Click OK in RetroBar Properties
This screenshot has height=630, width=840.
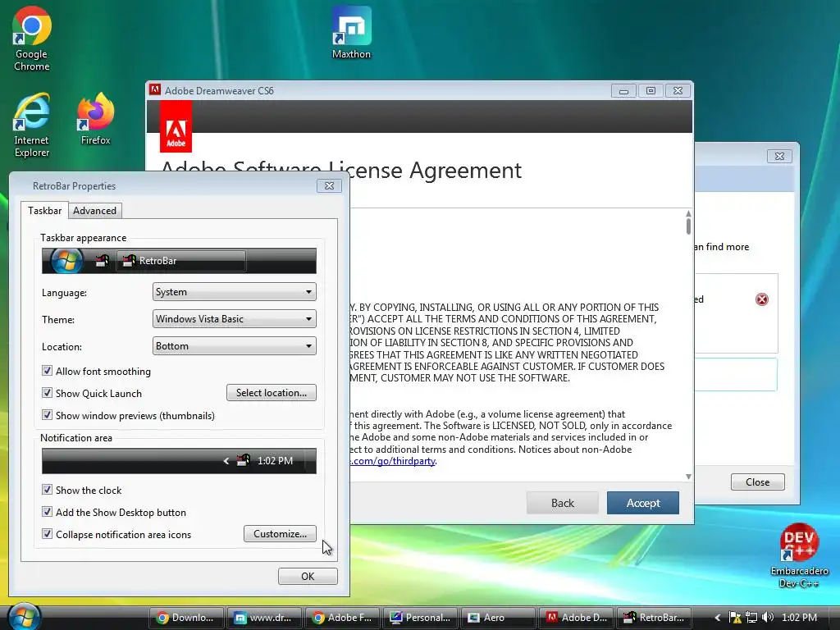coord(308,577)
